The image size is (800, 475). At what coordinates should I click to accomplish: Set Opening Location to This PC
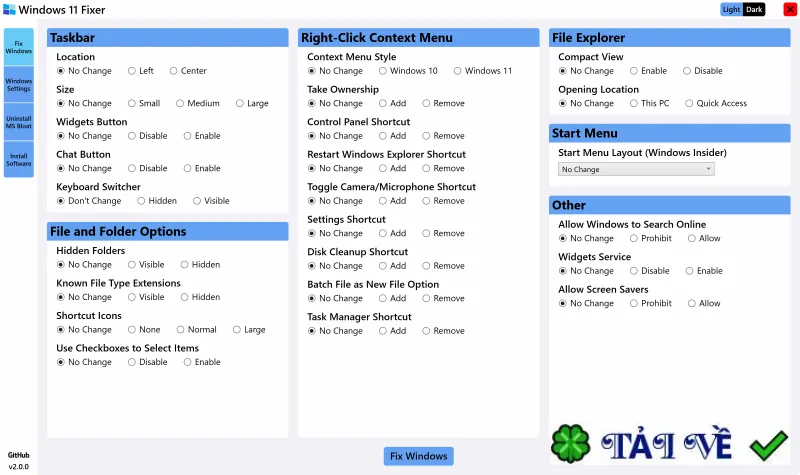point(649,103)
